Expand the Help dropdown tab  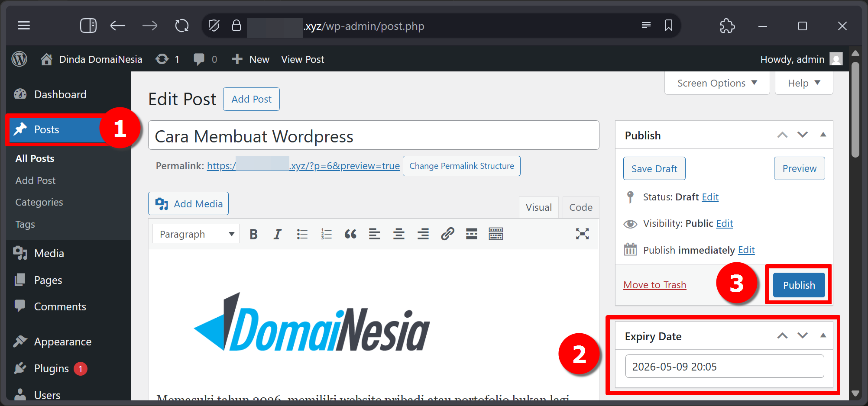pos(804,83)
